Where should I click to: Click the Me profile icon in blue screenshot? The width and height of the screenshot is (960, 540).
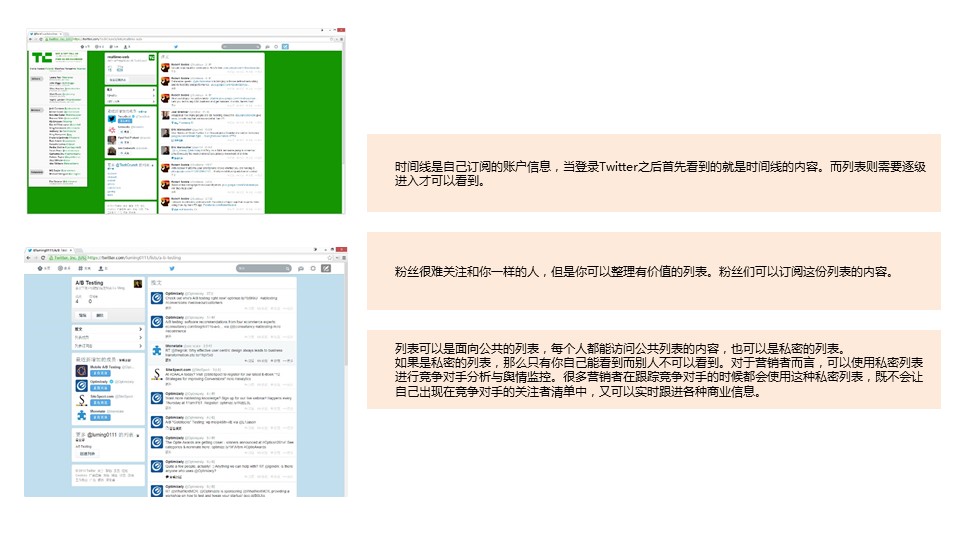click(x=100, y=269)
